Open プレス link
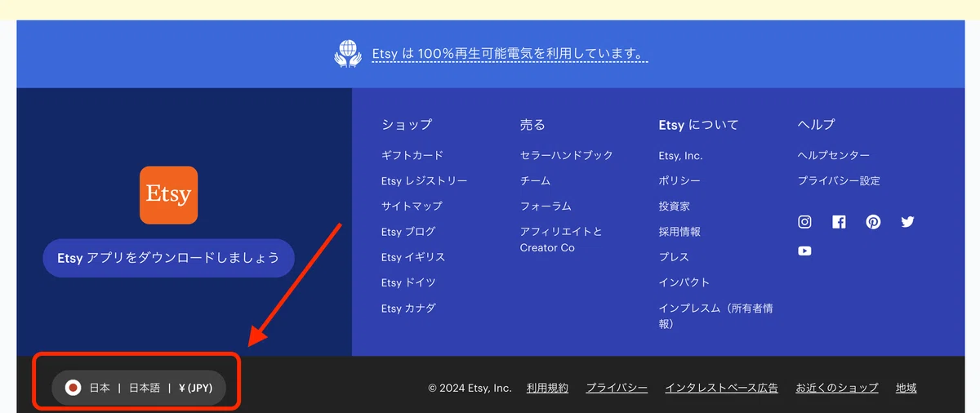The image size is (980, 413). coord(675,257)
